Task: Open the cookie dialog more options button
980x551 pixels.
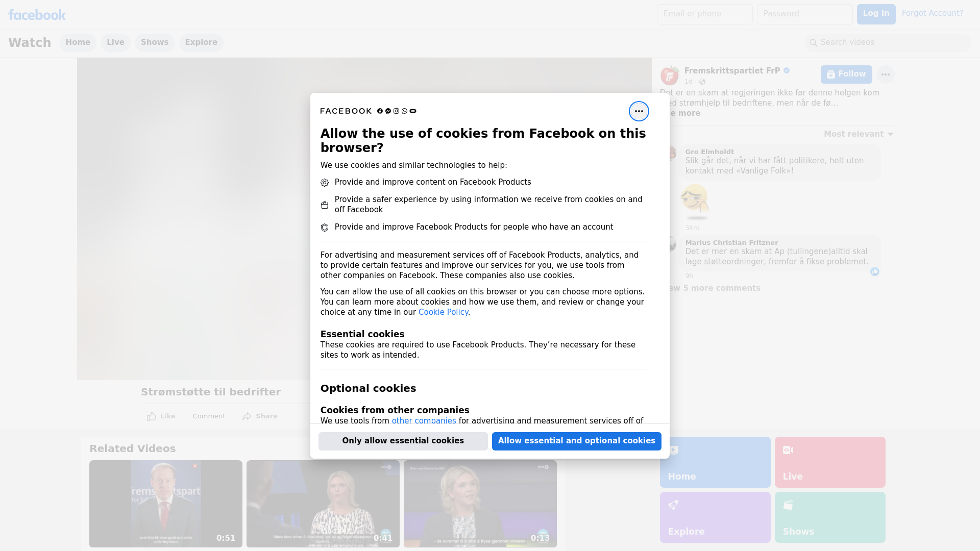Action: (639, 111)
